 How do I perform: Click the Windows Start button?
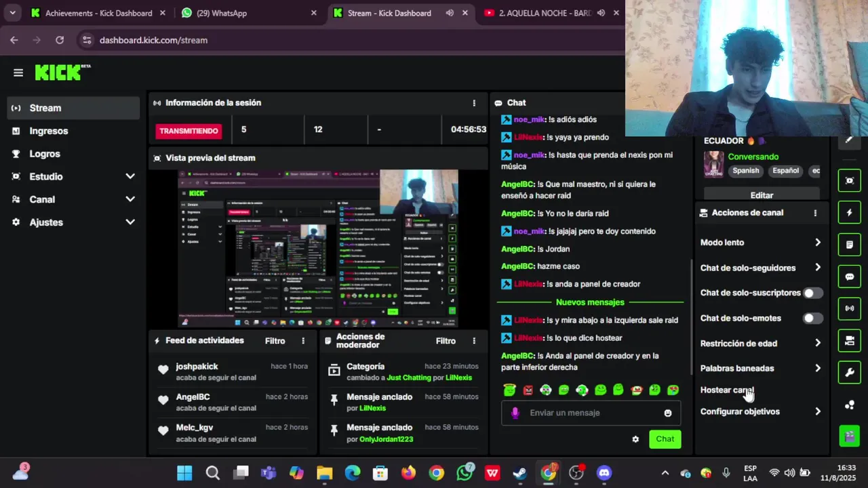point(184,473)
